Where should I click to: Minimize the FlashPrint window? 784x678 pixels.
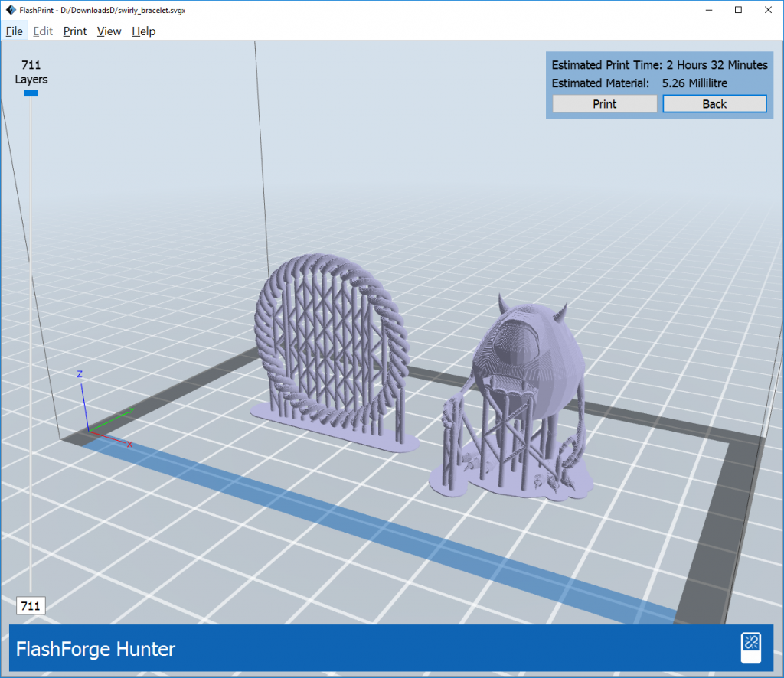709,10
